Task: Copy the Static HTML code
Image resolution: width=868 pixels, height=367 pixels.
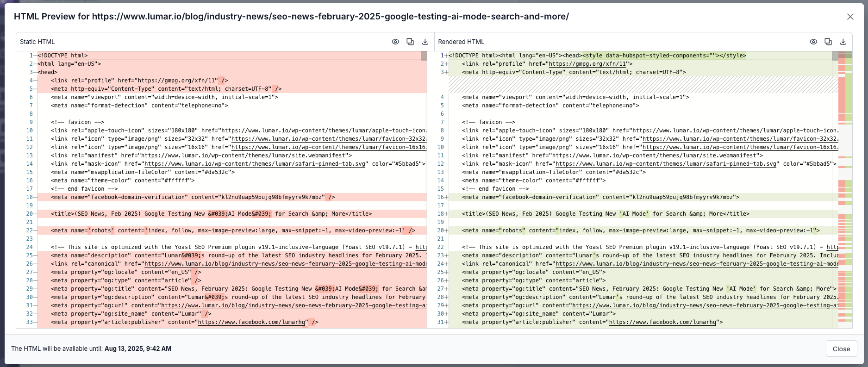Action: pyautogui.click(x=410, y=42)
